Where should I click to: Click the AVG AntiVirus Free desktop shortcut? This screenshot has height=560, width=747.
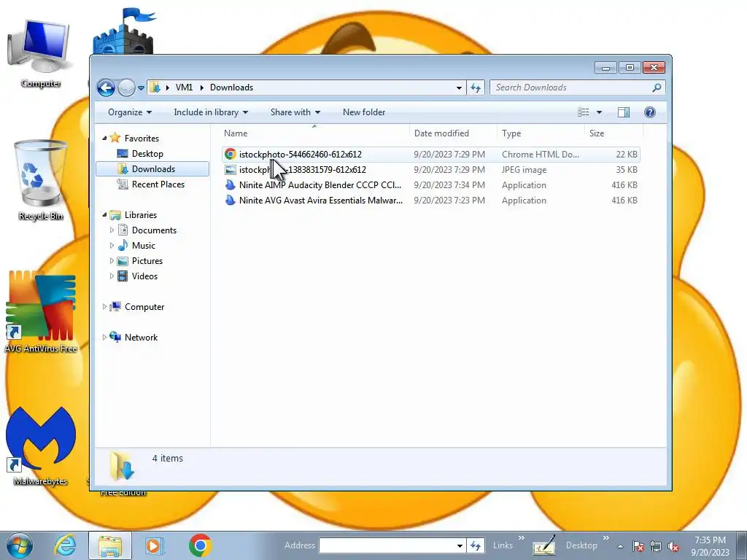point(41,312)
